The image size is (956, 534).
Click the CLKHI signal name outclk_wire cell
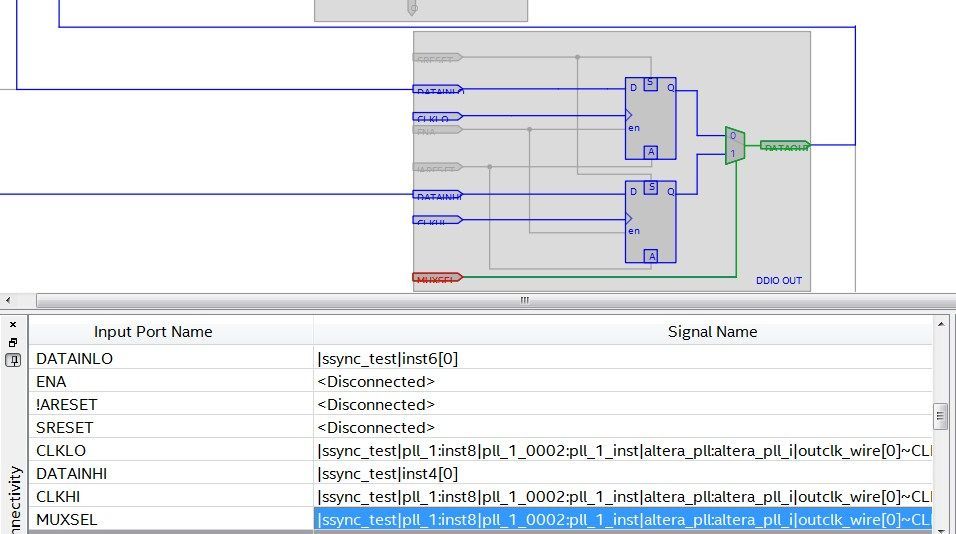(622, 497)
